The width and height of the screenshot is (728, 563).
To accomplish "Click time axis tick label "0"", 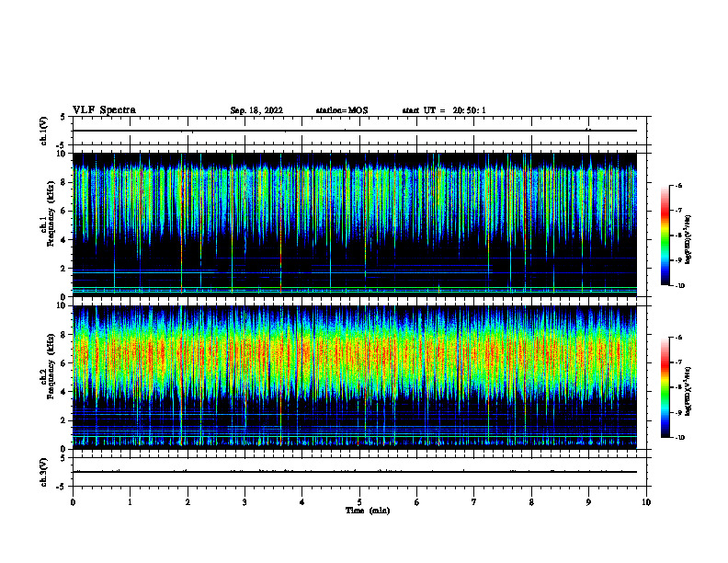I will (73, 502).
